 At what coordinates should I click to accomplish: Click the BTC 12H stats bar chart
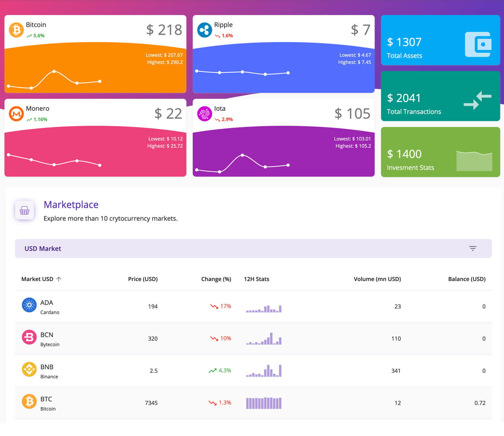tap(264, 403)
